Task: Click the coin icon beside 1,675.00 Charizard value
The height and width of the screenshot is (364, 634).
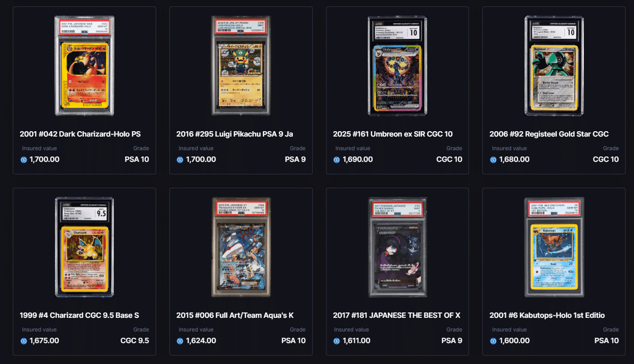Action: tap(23, 341)
